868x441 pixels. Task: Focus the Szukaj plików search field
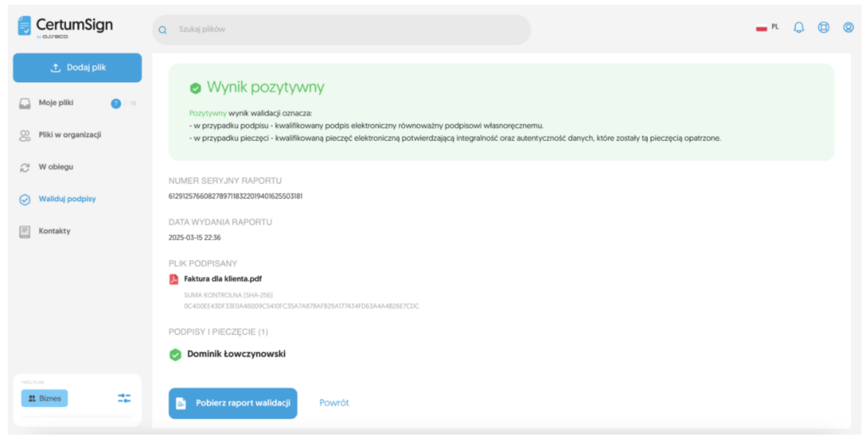tap(342, 30)
